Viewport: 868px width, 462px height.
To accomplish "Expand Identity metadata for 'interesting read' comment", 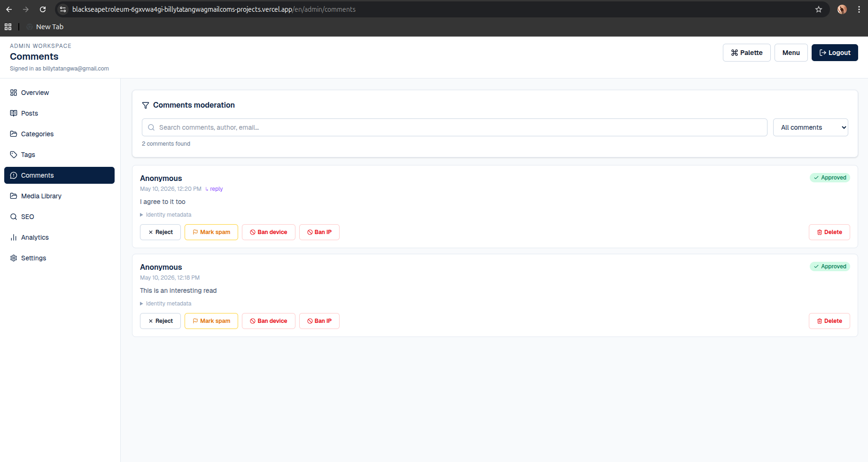I will click(x=166, y=304).
